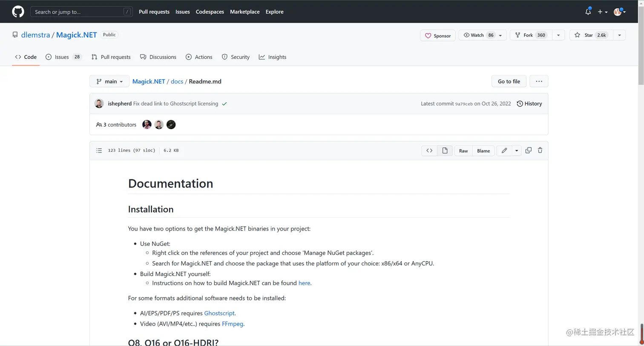Image resolution: width=644 pixels, height=346 pixels.
Task: Click the Blame button
Action: 483,151
